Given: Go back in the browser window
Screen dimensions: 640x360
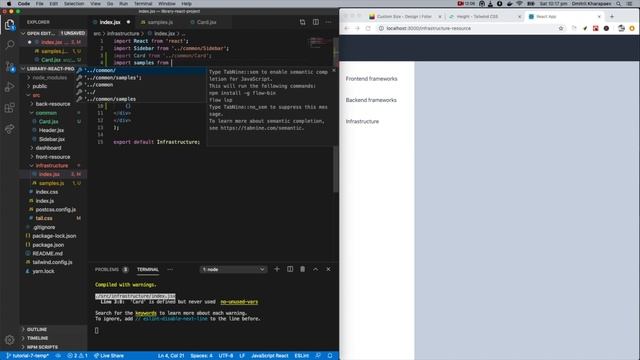Looking at the screenshot, I should (347, 28).
